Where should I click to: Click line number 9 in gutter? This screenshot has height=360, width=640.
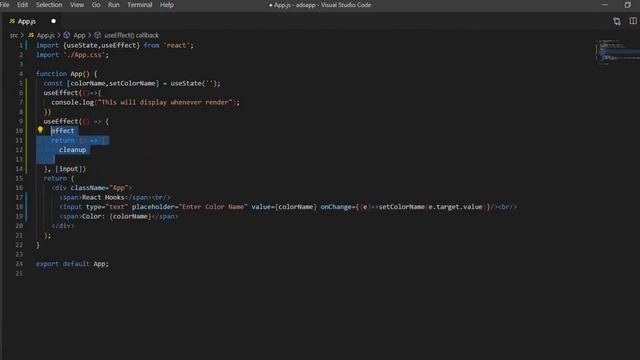click(x=20, y=121)
